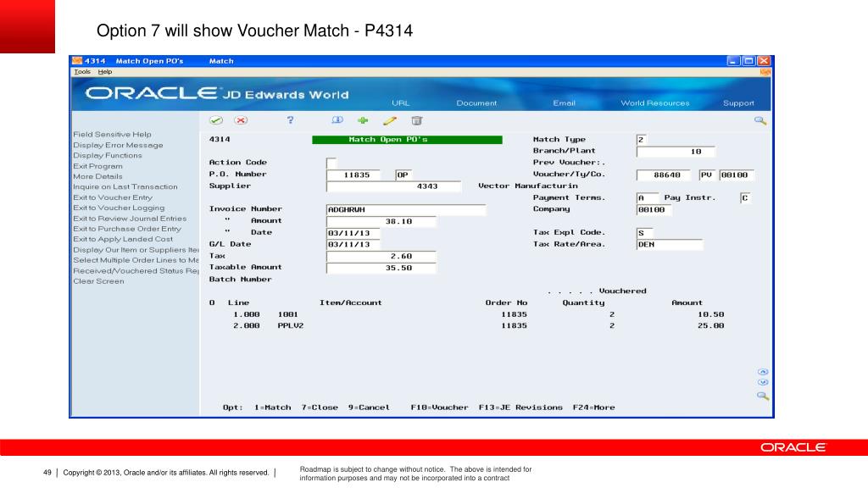This screenshot has height=488, width=868.
Task: Click Exit to Purchase Order Entry link
Action: point(127,229)
